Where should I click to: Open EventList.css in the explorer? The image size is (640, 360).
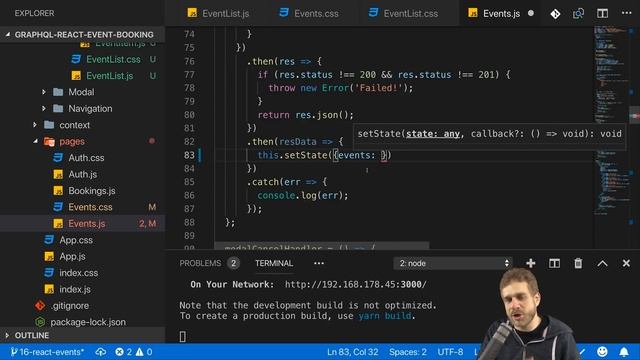(113, 60)
